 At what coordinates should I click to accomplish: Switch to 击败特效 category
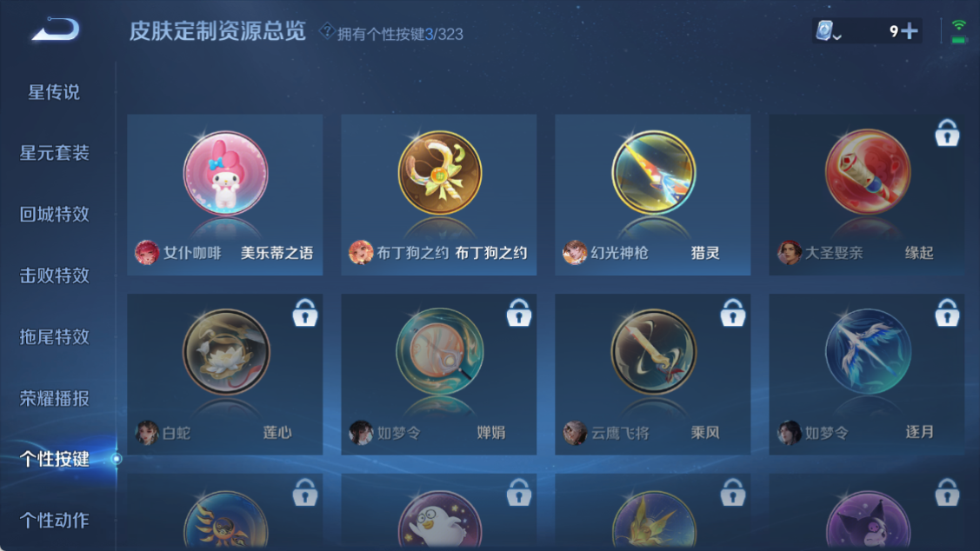[55, 275]
